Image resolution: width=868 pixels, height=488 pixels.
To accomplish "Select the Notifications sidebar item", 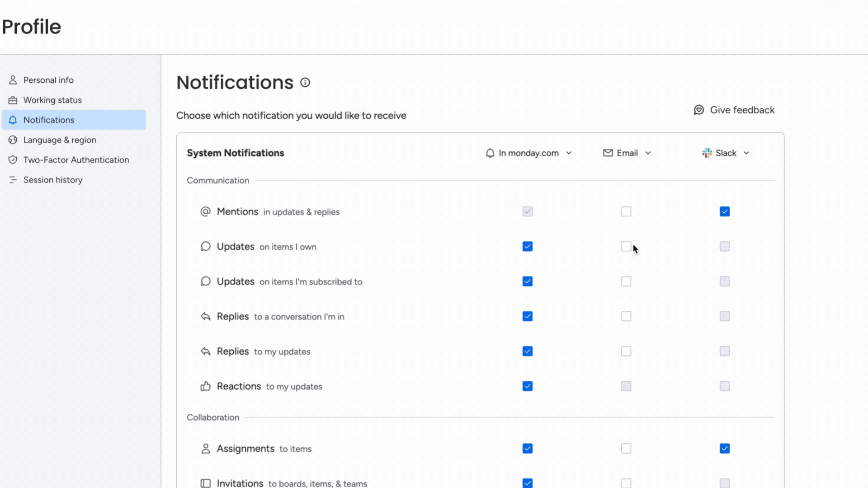I will (73, 120).
